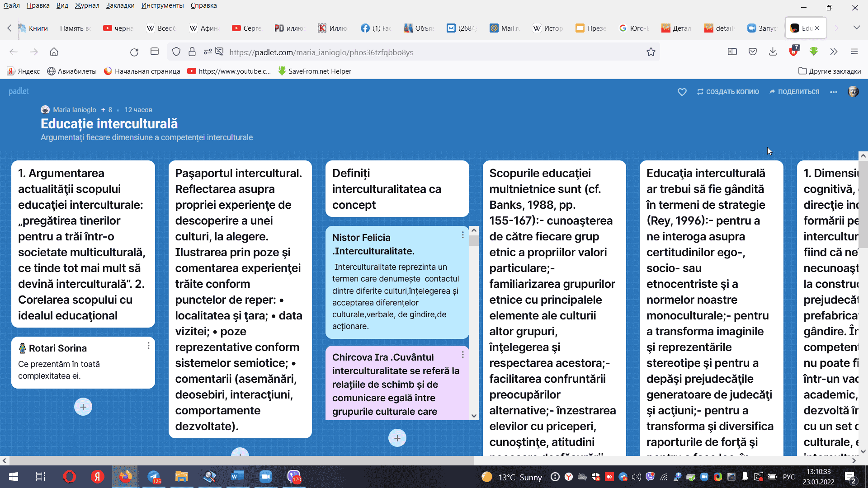Open Zoom from the Windows taskbar
The height and width of the screenshot is (488, 868).
[x=265, y=477]
